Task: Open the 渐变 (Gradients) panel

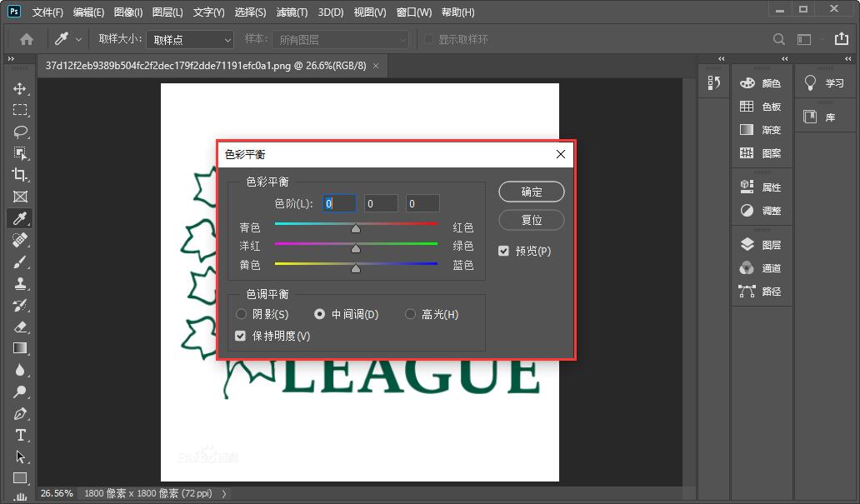Action: 761,129
